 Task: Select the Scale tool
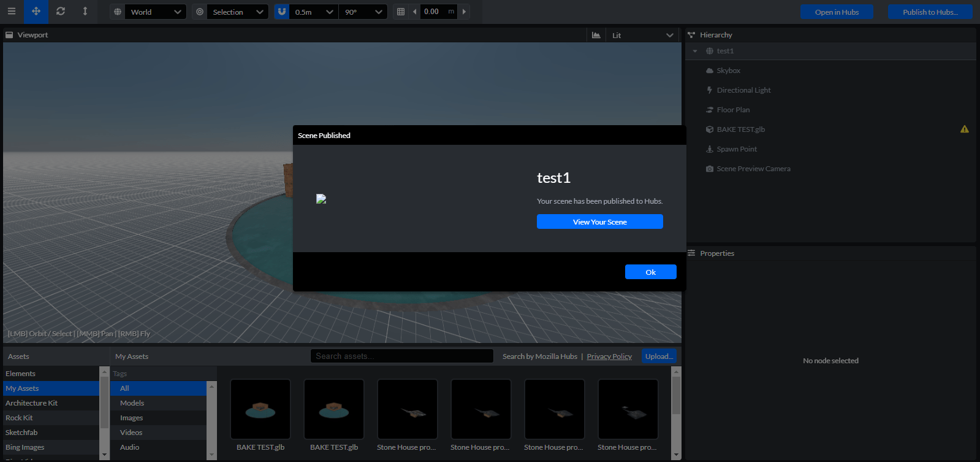(85, 12)
